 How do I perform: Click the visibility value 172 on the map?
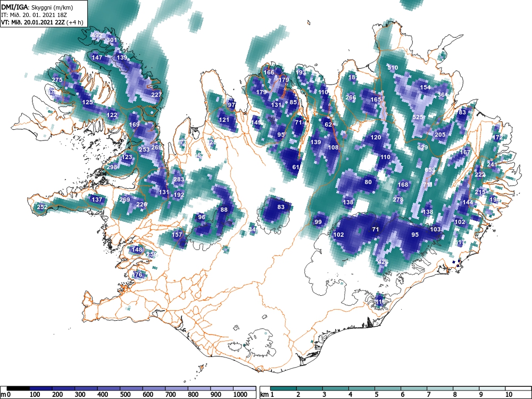click(498, 137)
